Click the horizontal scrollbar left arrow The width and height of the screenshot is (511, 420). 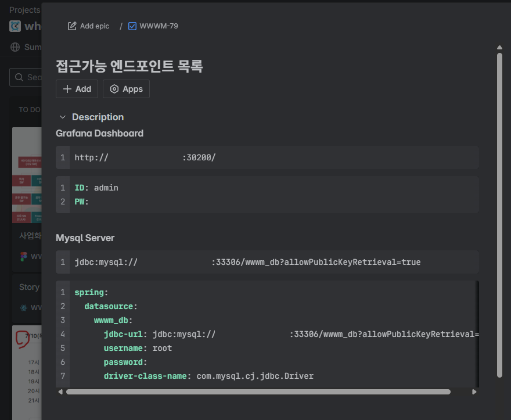60,392
